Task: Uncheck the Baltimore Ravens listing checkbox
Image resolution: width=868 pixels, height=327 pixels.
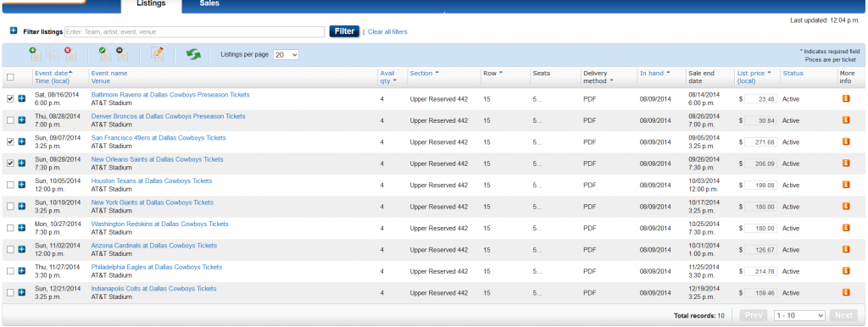Action: [x=10, y=98]
